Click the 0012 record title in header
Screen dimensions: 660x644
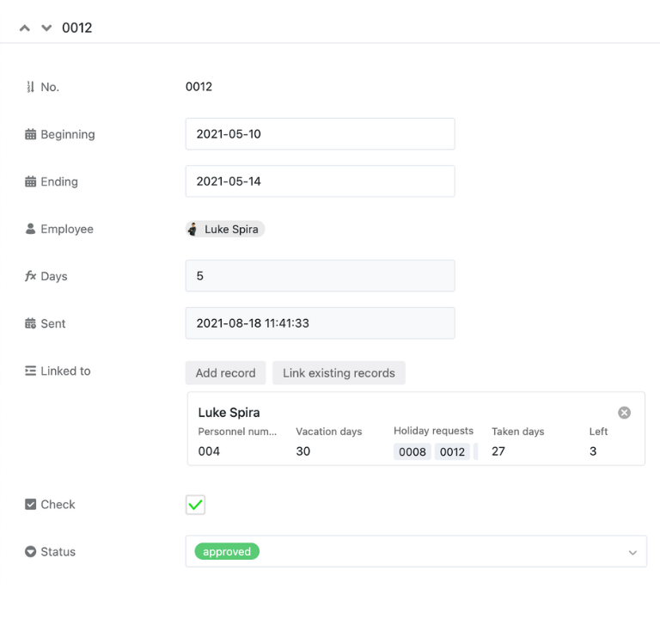pyautogui.click(x=77, y=28)
